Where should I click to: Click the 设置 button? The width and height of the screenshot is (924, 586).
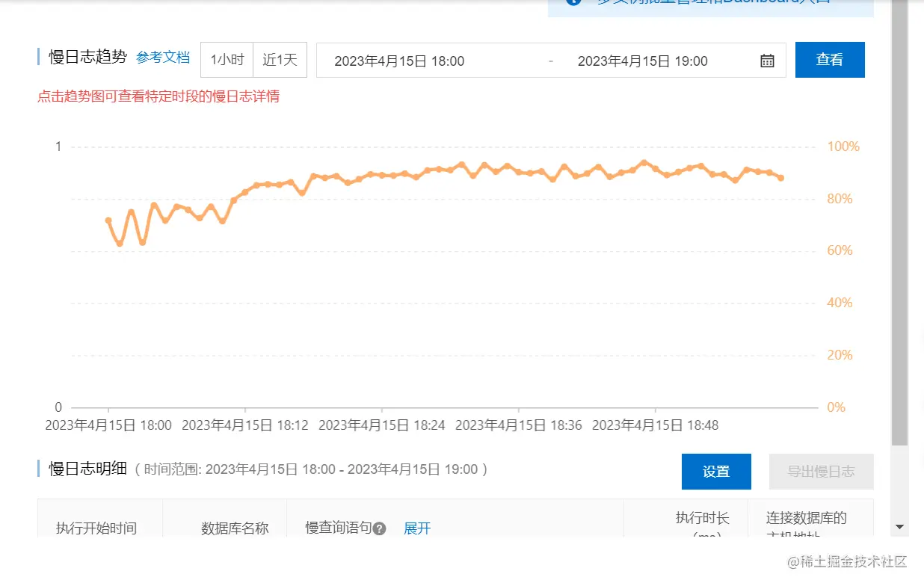click(x=716, y=472)
